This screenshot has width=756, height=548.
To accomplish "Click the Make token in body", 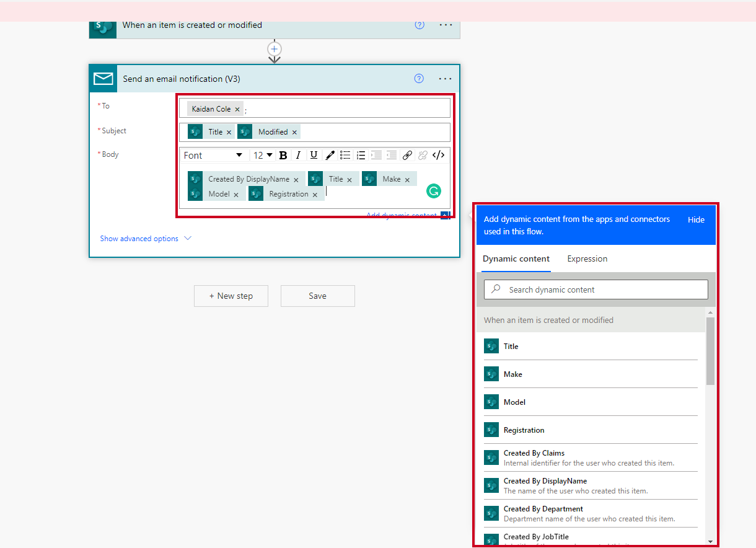I will 389,179.
